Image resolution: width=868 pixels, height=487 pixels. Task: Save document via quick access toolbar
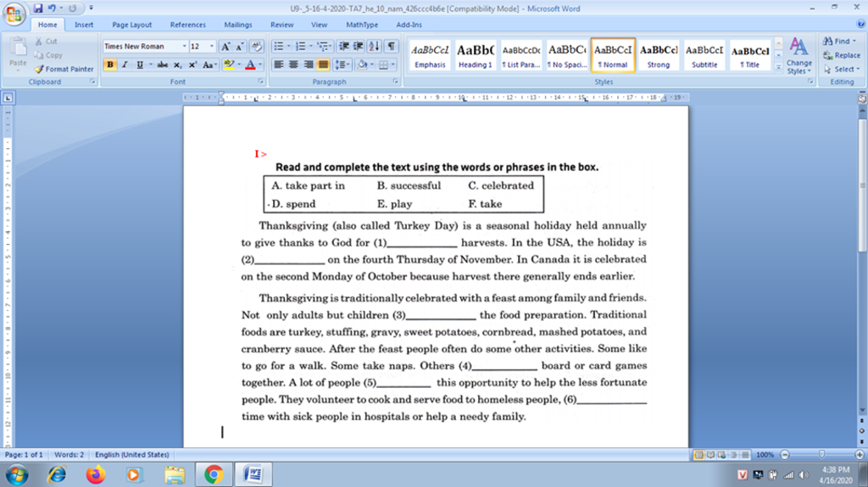click(x=37, y=8)
